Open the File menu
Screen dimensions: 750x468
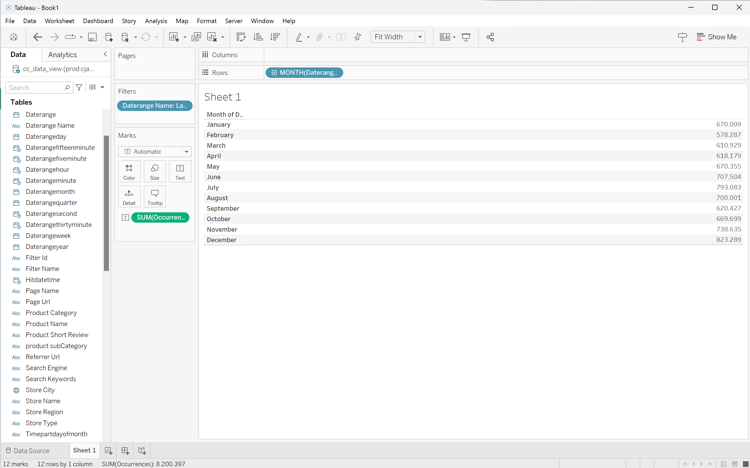[10, 21]
